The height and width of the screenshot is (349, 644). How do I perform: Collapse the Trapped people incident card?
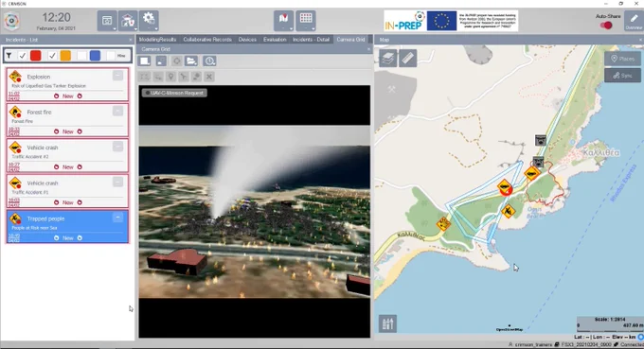pos(117,218)
